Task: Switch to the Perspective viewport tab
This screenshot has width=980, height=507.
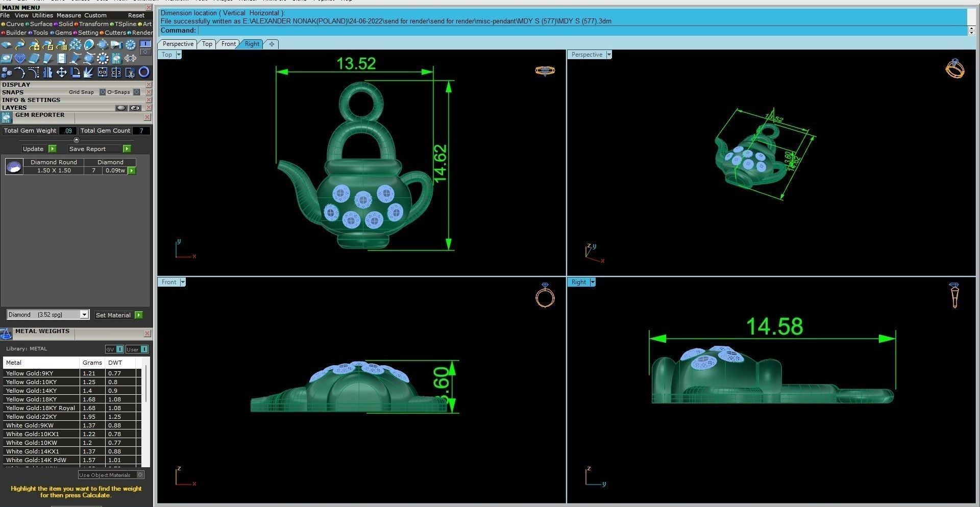Action: point(178,44)
